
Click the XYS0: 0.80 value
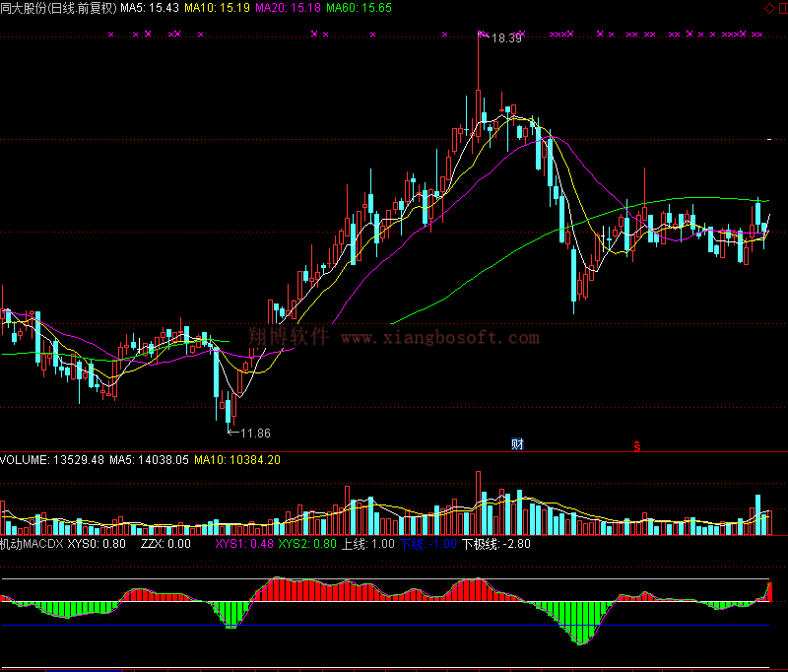pyautogui.click(x=97, y=544)
